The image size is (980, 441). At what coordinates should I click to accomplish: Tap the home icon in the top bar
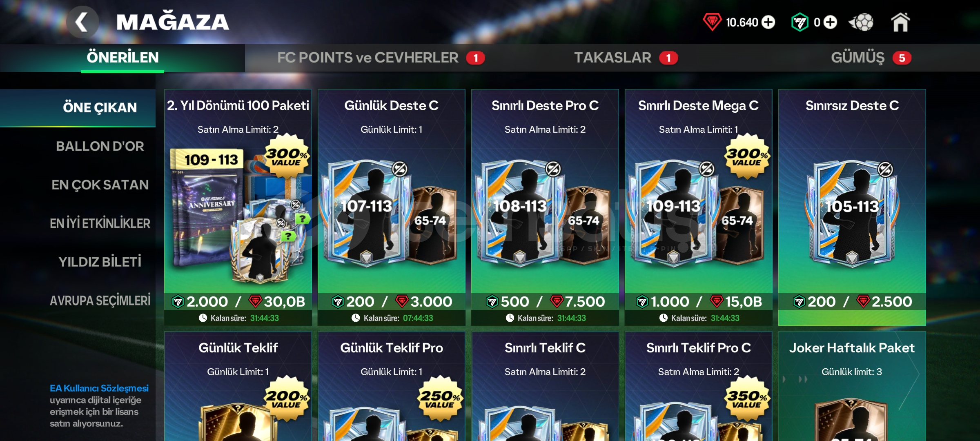pos(900,22)
